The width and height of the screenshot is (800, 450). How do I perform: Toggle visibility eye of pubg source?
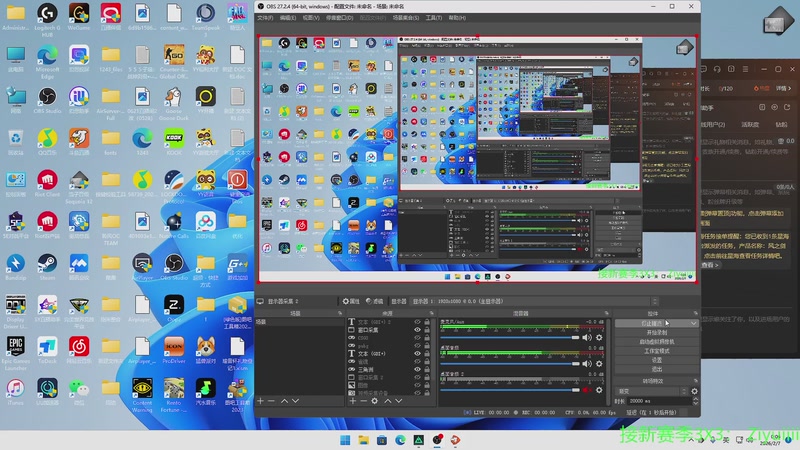coord(417,345)
